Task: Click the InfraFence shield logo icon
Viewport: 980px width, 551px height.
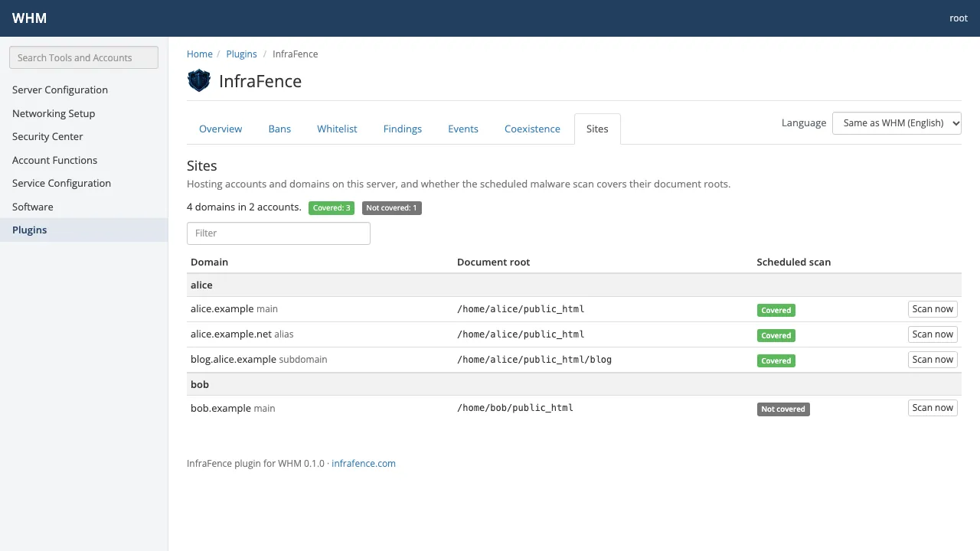Action: (199, 80)
